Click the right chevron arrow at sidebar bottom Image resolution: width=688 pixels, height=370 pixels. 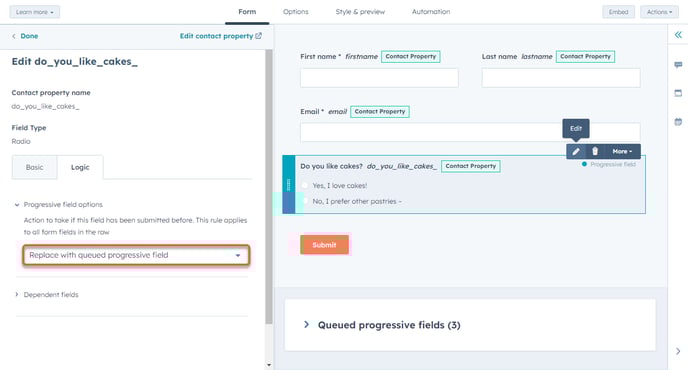click(x=678, y=351)
